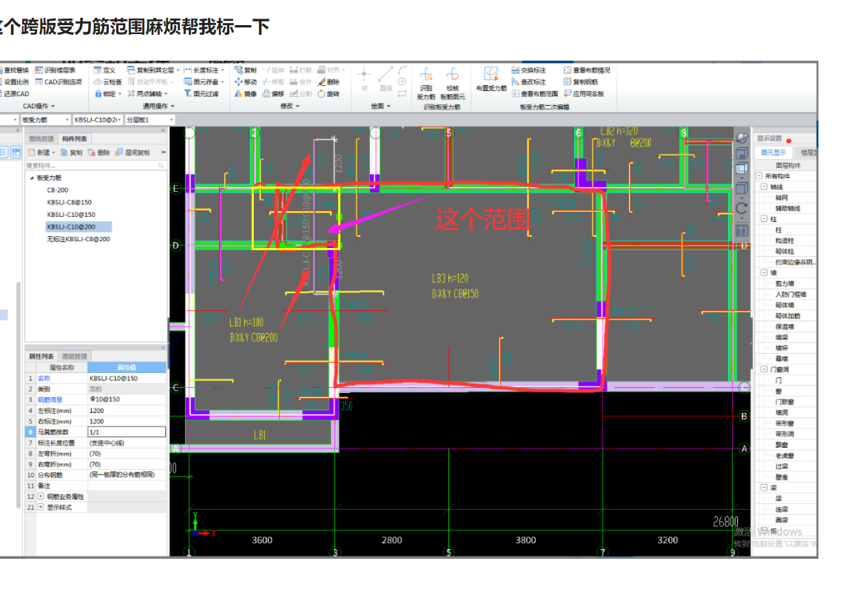
Task: Click 删除 in the component list toolbar
Action: (x=99, y=152)
